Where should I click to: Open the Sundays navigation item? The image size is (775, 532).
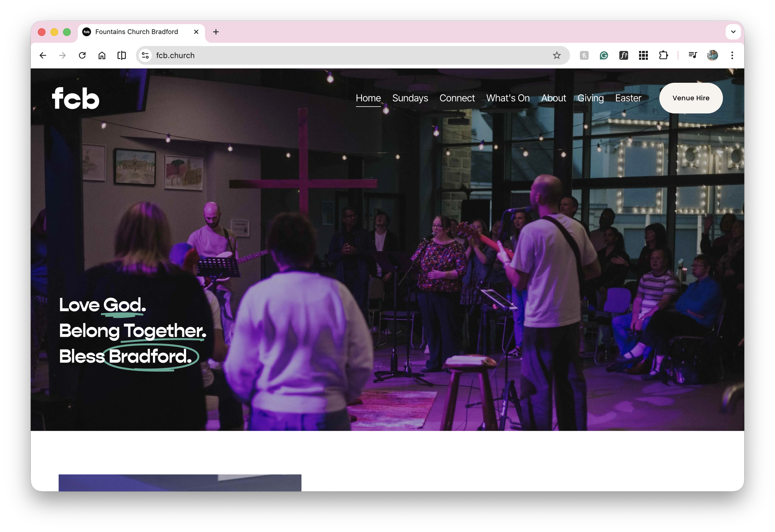pyautogui.click(x=410, y=98)
